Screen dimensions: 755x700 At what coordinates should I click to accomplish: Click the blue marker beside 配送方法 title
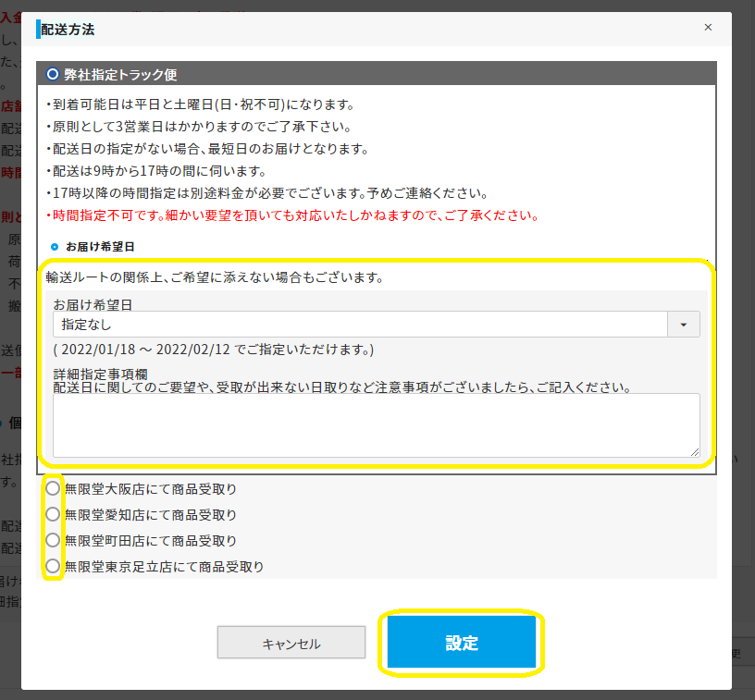point(38,30)
